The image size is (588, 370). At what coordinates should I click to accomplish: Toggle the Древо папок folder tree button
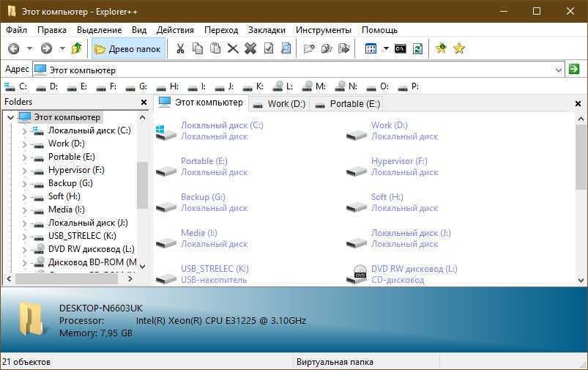pyautogui.click(x=127, y=48)
